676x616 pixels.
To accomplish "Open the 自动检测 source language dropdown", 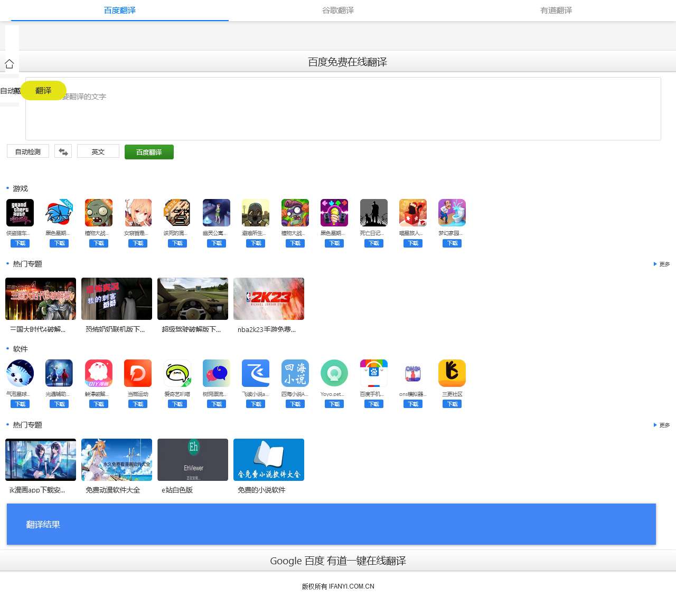I will (28, 151).
